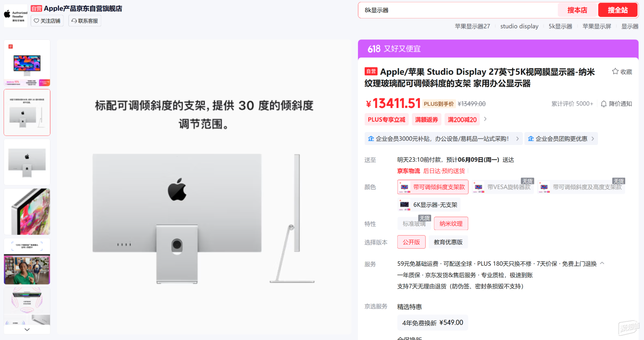Click the search input field with 8k显示器
Screen dimensions: 644x340
click(458, 10)
